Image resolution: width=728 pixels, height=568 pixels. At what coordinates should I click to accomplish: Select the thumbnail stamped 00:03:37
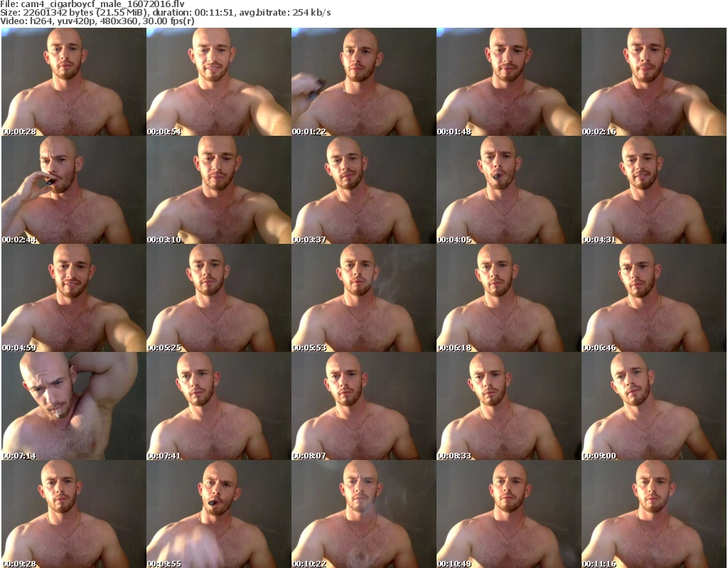click(363, 190)
